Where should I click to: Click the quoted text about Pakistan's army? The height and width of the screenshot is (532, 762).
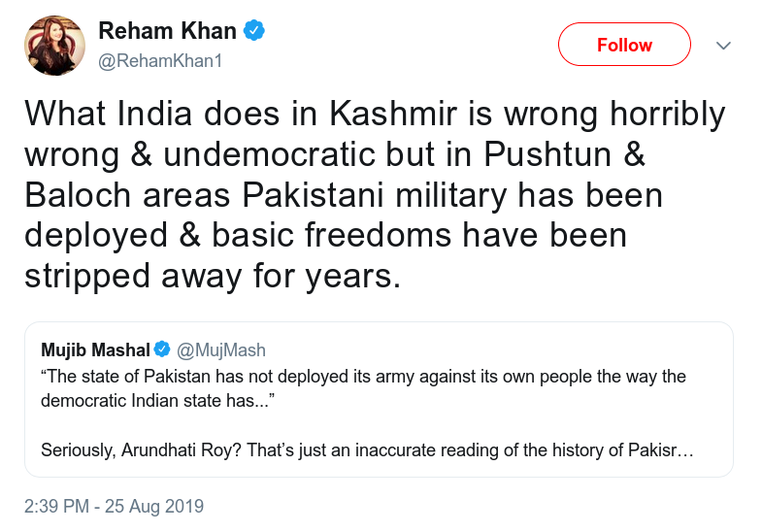click(x=363, y=376)
